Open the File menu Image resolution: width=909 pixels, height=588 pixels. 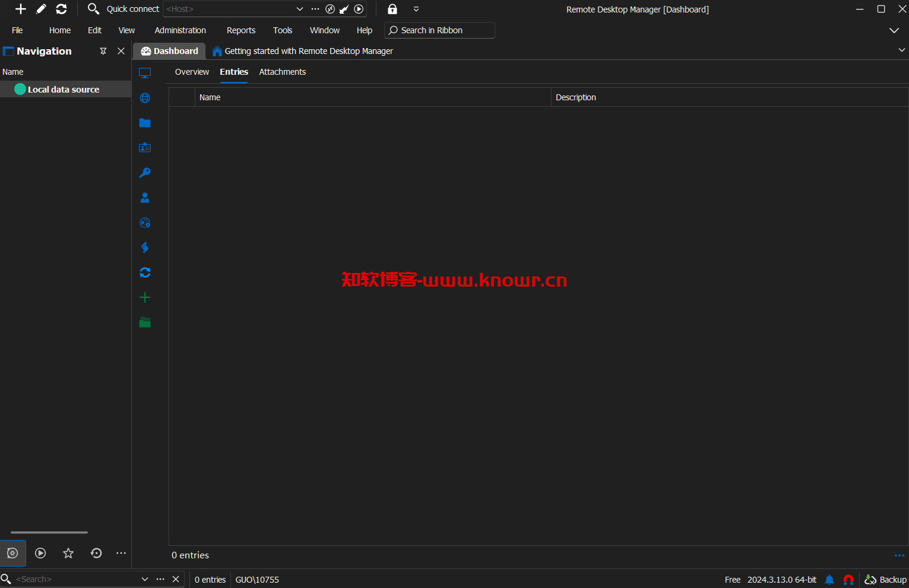[x=17, y=30]
